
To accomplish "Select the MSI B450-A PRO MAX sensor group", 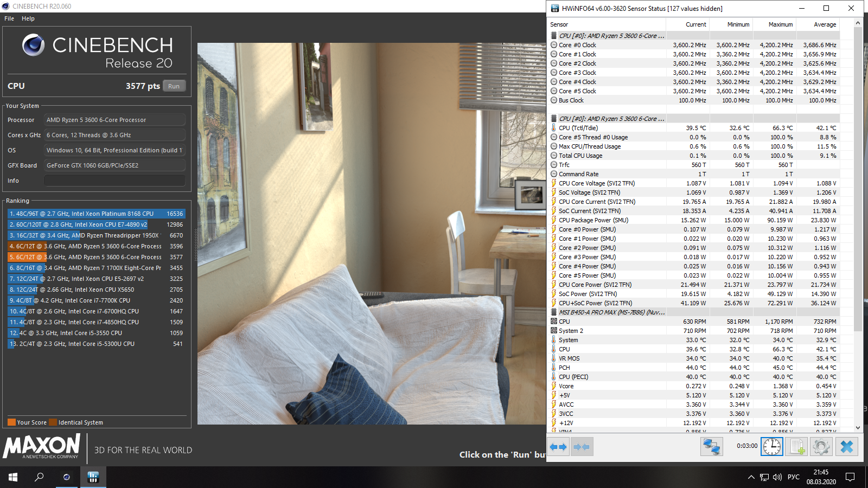I will [x=694, y=312].
